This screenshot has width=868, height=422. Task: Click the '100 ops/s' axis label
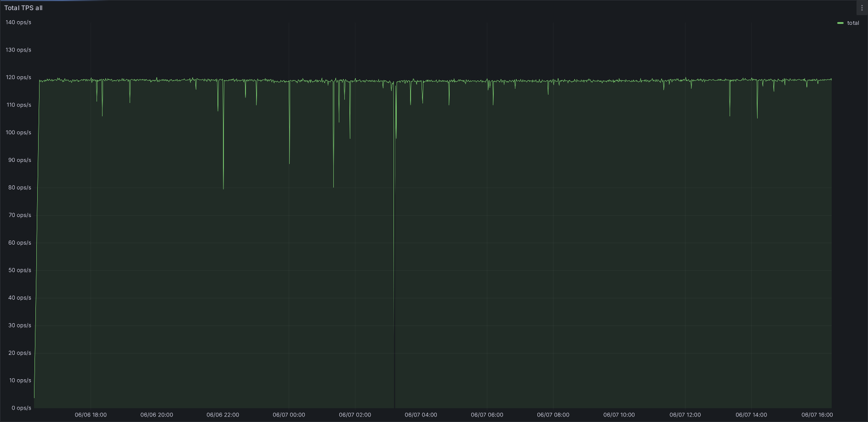[x=18, y=132]
